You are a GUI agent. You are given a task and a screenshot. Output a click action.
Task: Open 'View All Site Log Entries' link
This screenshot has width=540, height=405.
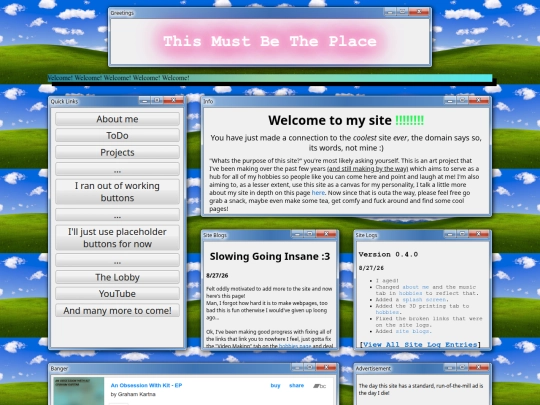pyautogui.click(x=420, y=344)
